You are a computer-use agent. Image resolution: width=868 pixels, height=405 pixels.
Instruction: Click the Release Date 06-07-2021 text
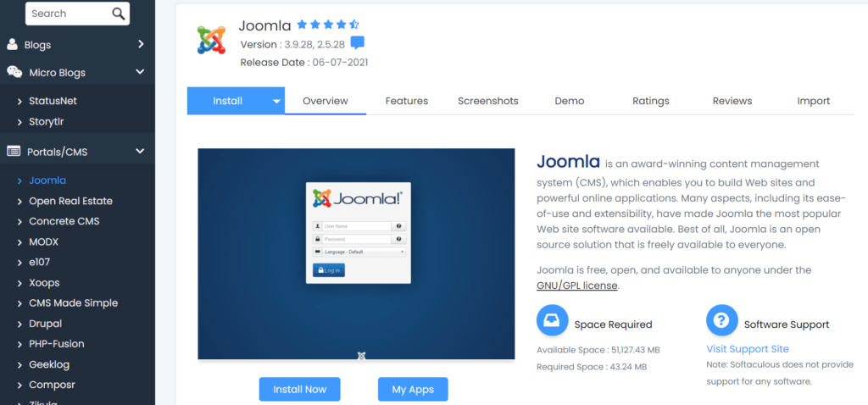coord(304,63)
